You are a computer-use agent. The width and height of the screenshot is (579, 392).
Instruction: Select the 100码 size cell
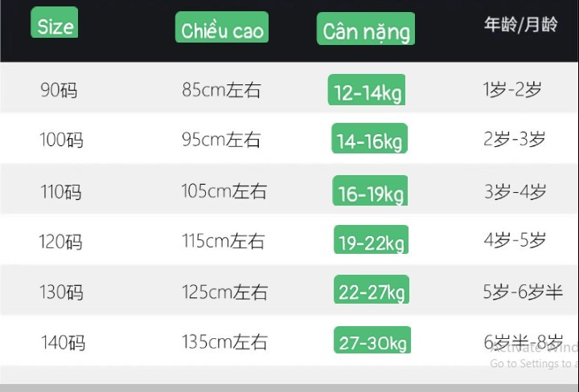61,140
